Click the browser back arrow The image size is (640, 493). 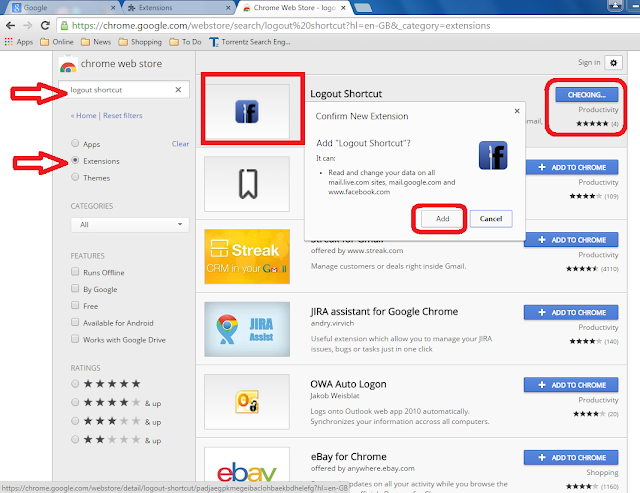tap(11, 26)
